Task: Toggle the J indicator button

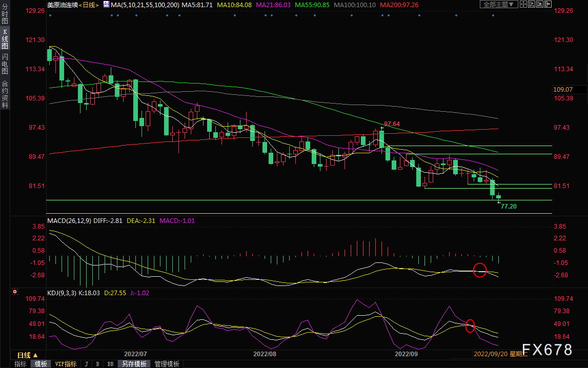Action: pyautogui.click(x=87, y=364)
